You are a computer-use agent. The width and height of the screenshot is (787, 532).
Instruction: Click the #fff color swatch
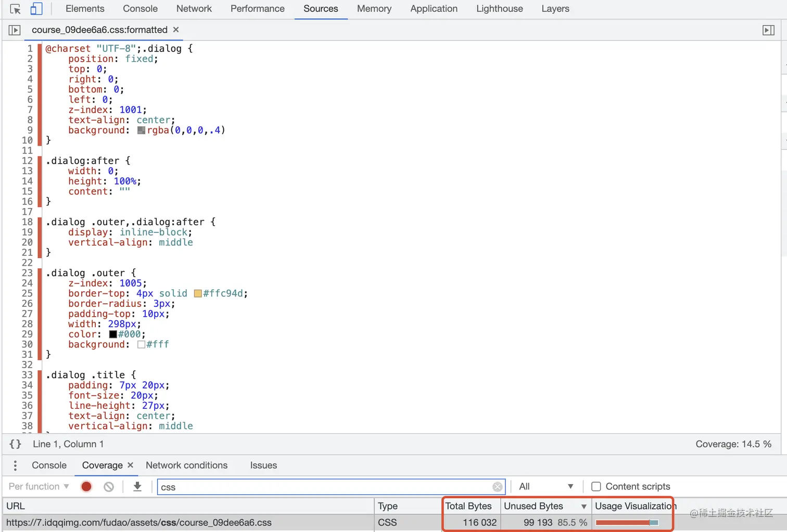[141, 344]
